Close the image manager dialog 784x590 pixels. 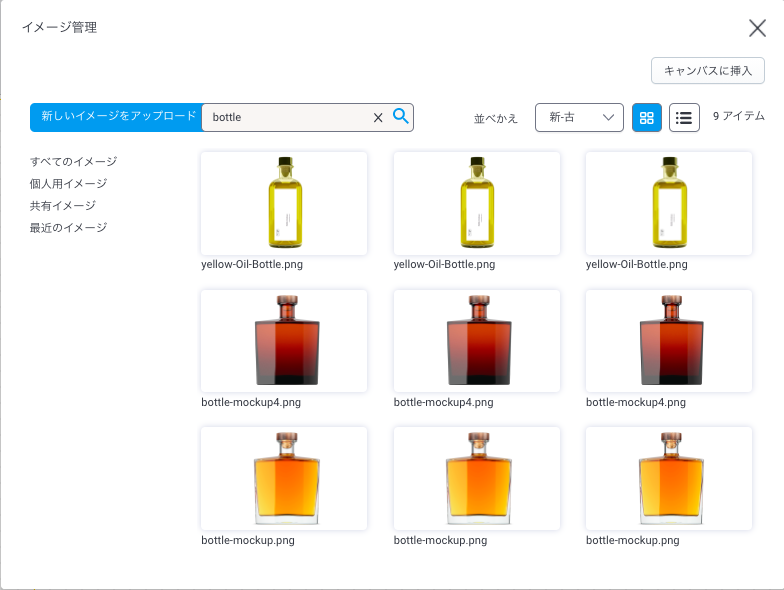pyautogui.click(x=757, y=28)
